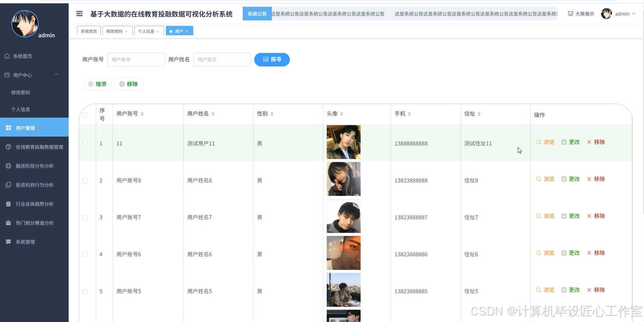Screen dimensions: 644x322
Task: Sort by the 用户账号 column arrows
Action: [142, 114]
